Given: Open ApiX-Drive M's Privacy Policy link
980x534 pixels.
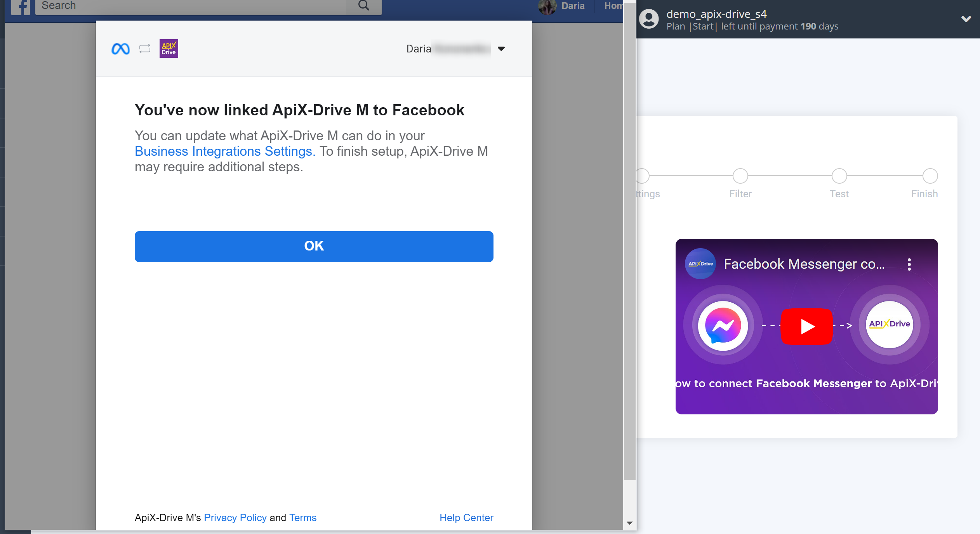Looking at the screenshot, I should point(235,518).
